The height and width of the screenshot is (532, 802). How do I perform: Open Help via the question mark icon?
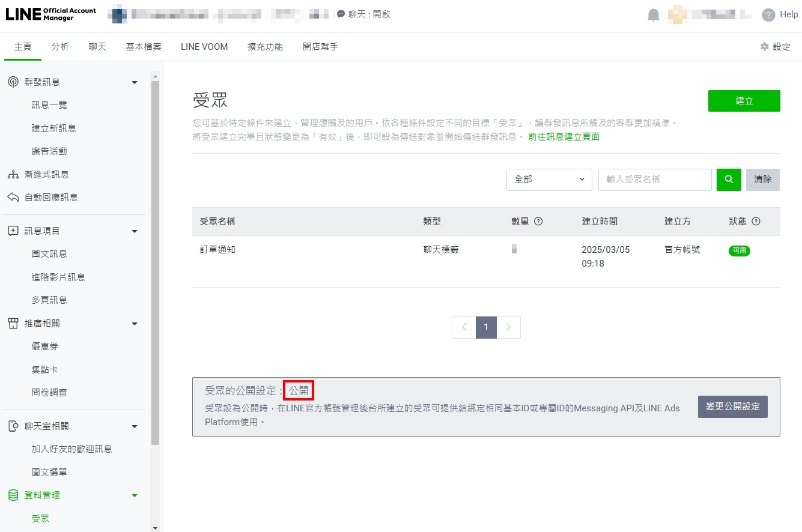coord(768,15)
